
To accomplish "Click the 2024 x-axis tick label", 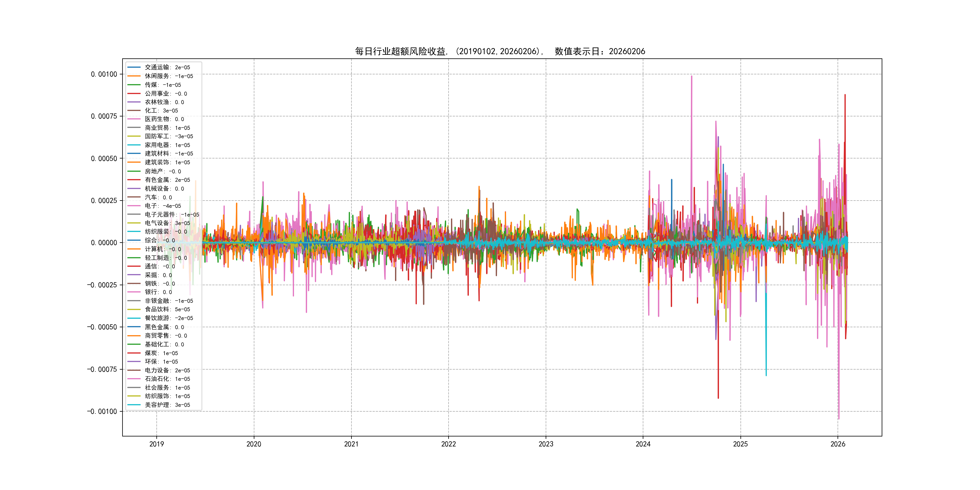I will (643, 444).
